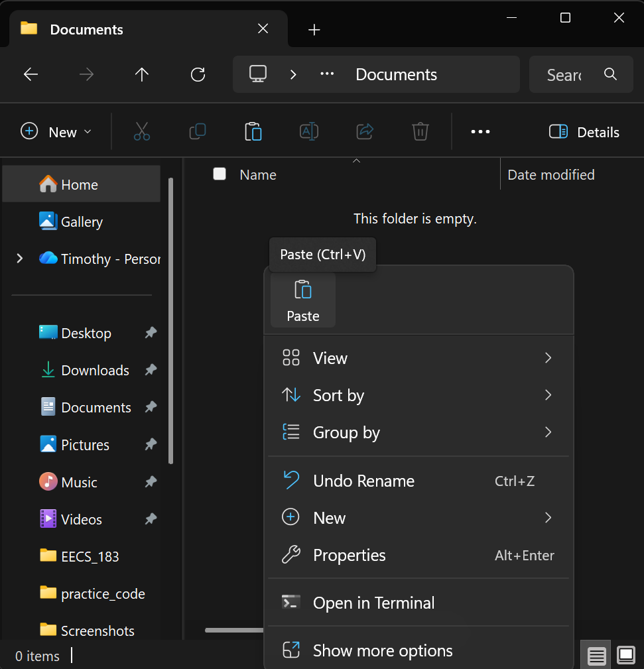
Task: Sort by the Date modified column
Action: point(551,175)
